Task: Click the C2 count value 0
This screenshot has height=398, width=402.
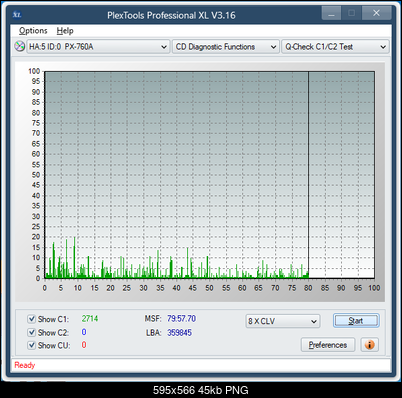Action: tap(84, 332)
